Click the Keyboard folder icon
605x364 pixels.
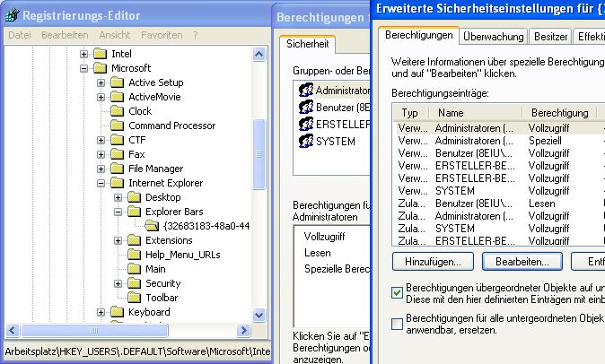click(x=118, y=312)
